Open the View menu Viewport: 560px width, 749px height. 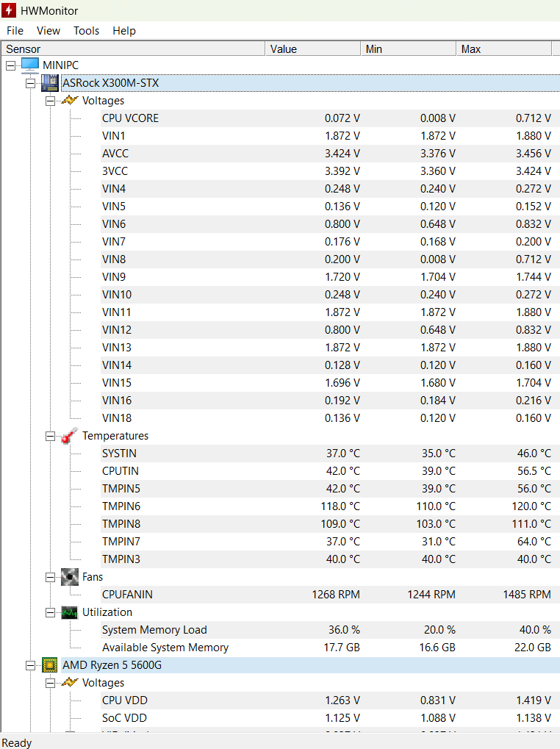(x=49, y=31)
